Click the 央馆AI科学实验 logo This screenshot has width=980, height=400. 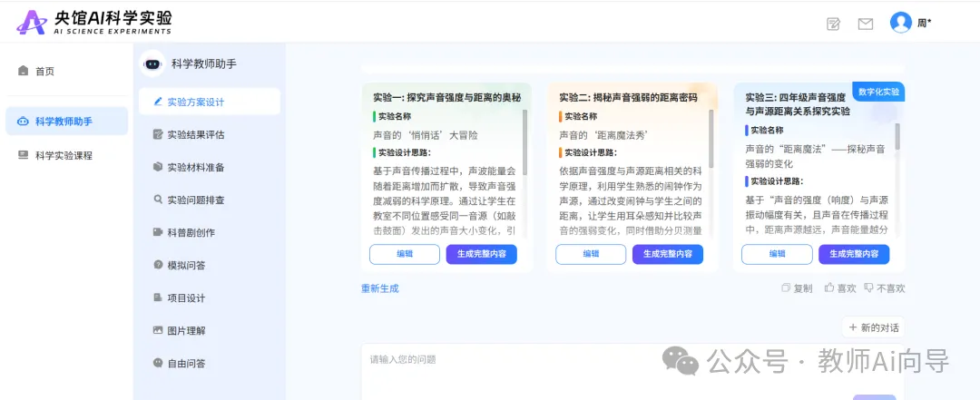[x=93, y=22]
